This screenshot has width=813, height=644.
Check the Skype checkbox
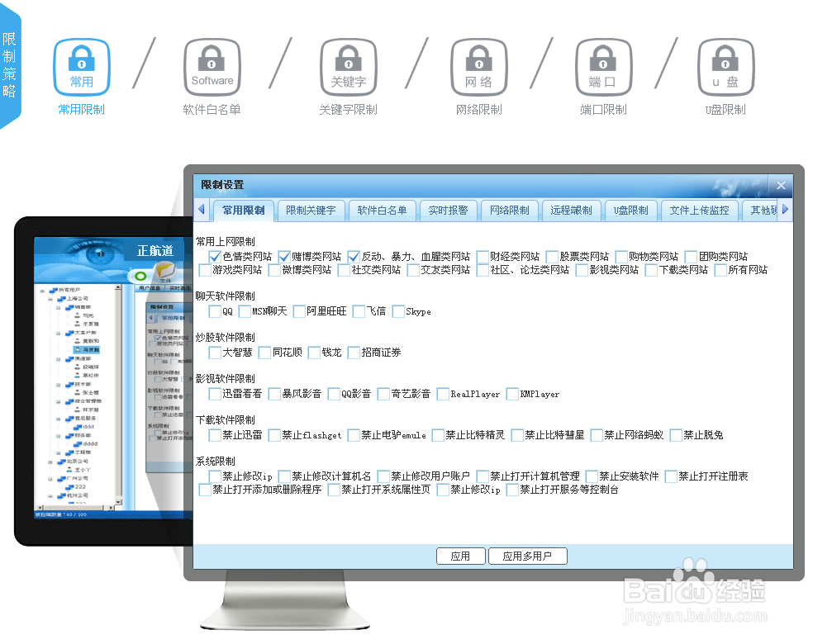coord(398,311)
